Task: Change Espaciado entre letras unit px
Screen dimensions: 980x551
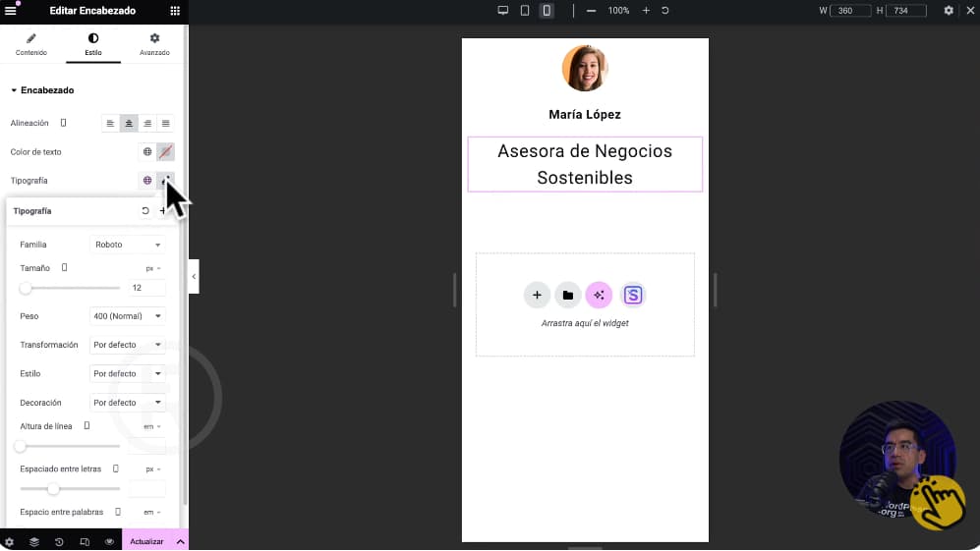Action: [153, 469]
